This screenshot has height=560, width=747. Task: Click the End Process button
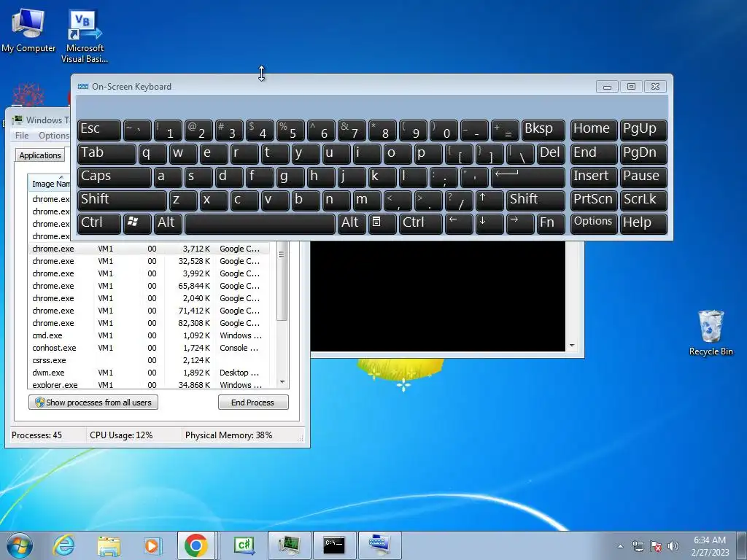253,402
